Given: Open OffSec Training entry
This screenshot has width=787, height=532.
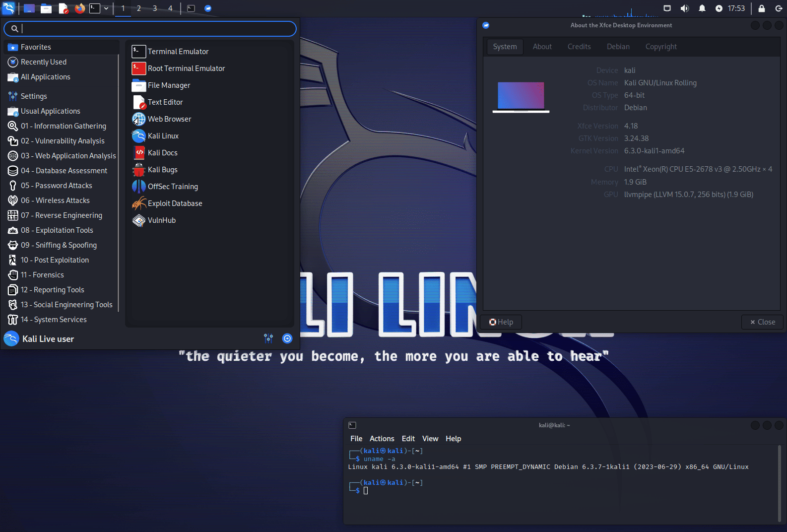Looking at the screenshot, I should pyautogui.click(x=209, y=187).
